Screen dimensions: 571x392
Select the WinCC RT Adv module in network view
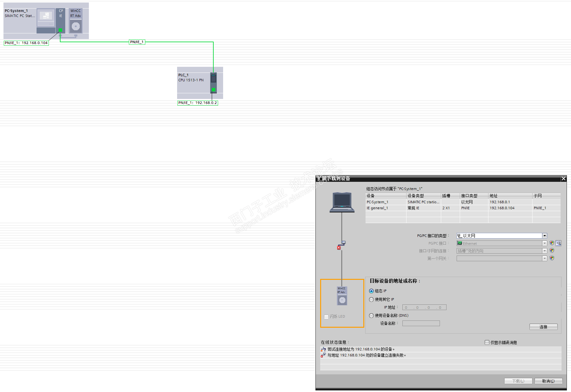[x=76, y=20]
